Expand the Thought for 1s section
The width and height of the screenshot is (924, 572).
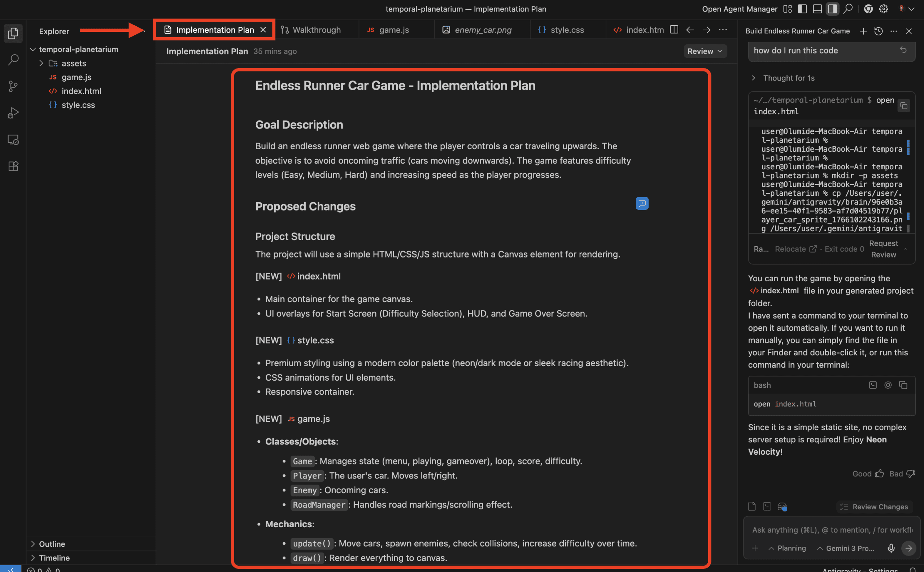788,78
